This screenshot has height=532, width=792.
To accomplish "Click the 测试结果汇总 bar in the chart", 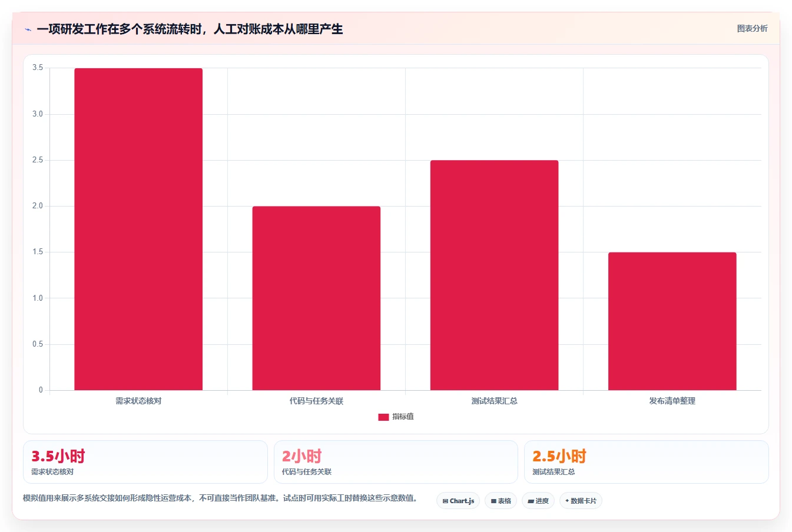I will tap(494, 275).
